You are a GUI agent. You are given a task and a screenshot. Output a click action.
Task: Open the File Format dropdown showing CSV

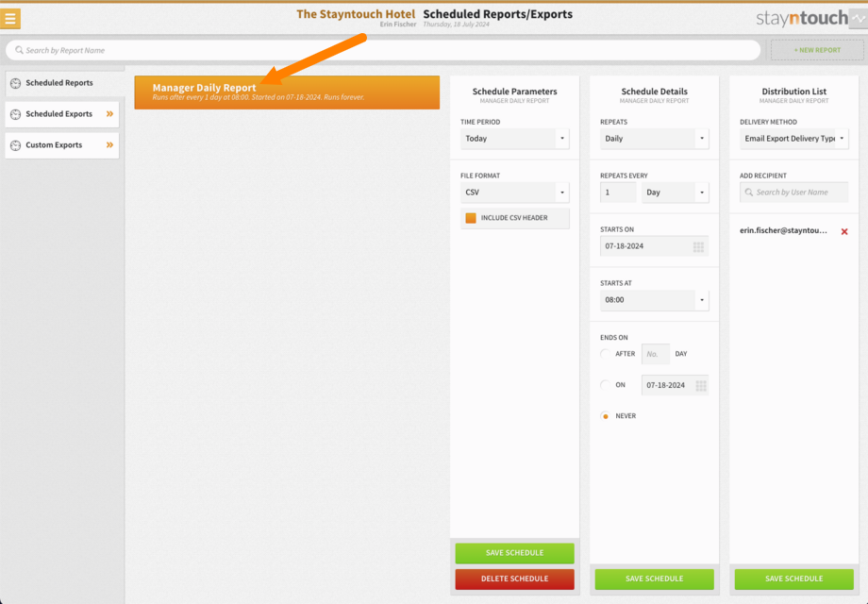pos(514,193)
